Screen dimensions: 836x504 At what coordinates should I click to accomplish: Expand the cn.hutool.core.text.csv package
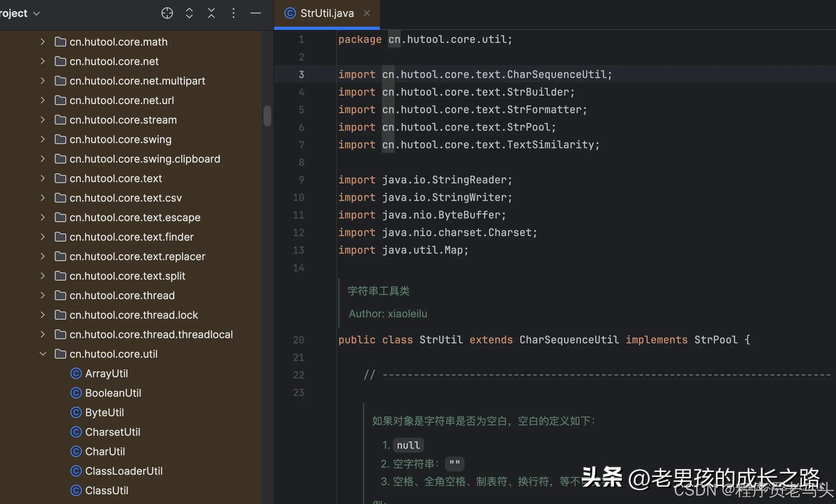click(x=43, y=198)
